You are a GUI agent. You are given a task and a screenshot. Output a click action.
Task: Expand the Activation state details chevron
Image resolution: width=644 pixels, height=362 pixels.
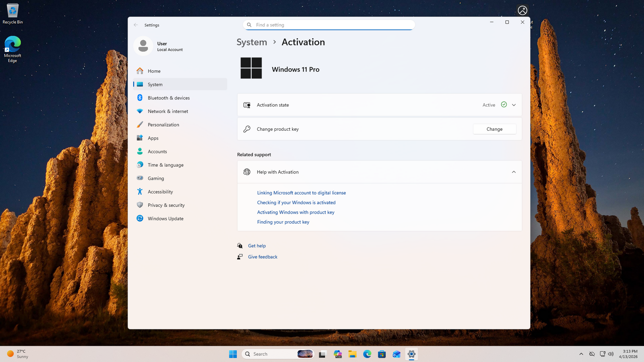[514, 105]
